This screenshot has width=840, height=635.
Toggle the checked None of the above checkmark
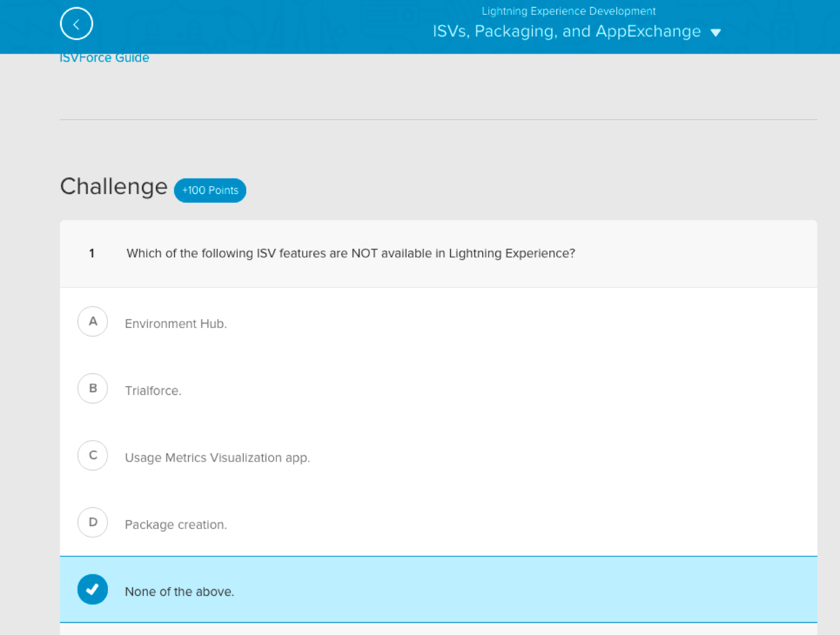pos(93,589)
